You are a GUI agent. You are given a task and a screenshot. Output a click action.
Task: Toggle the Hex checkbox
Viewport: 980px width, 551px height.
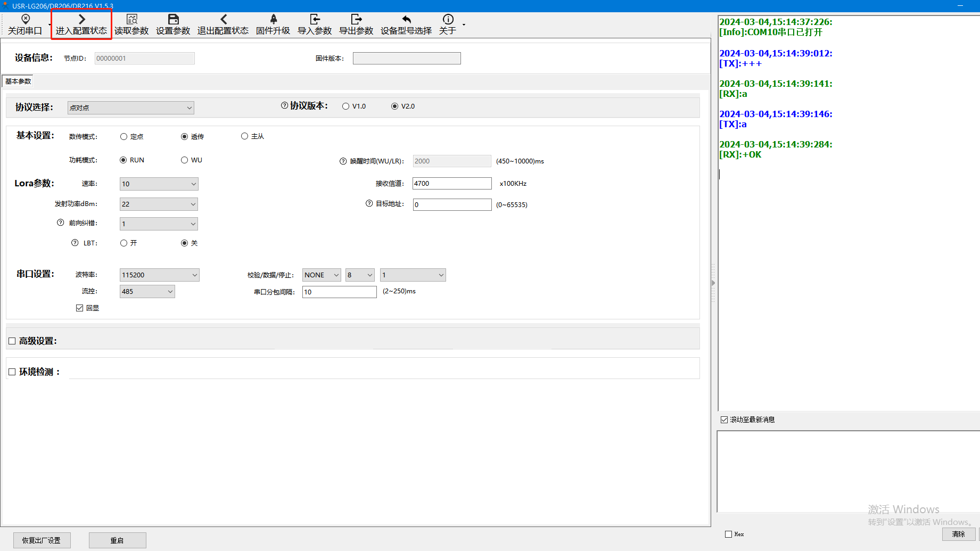coord(729,534)
